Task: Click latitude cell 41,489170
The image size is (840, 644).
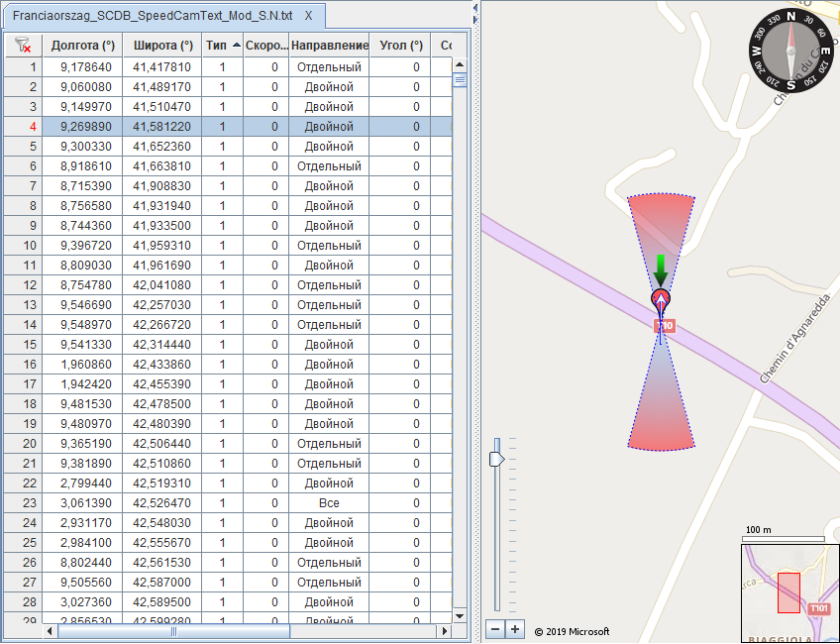Action: point(162,87)
